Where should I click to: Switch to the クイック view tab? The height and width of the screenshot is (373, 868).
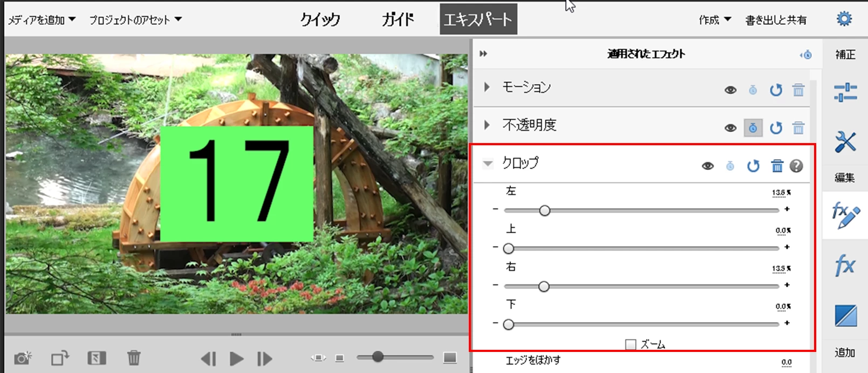[320, 19]
